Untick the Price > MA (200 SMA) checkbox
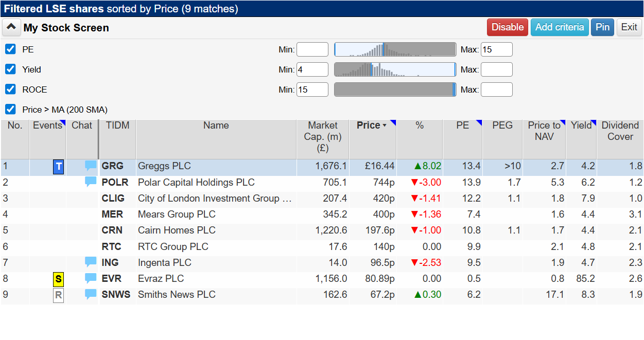This screenshot has width=644, height=340. pos(10,109)
